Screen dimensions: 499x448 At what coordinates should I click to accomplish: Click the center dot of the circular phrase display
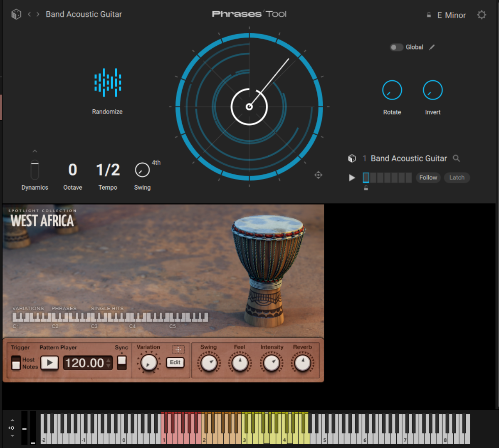[x=249, y=107]
